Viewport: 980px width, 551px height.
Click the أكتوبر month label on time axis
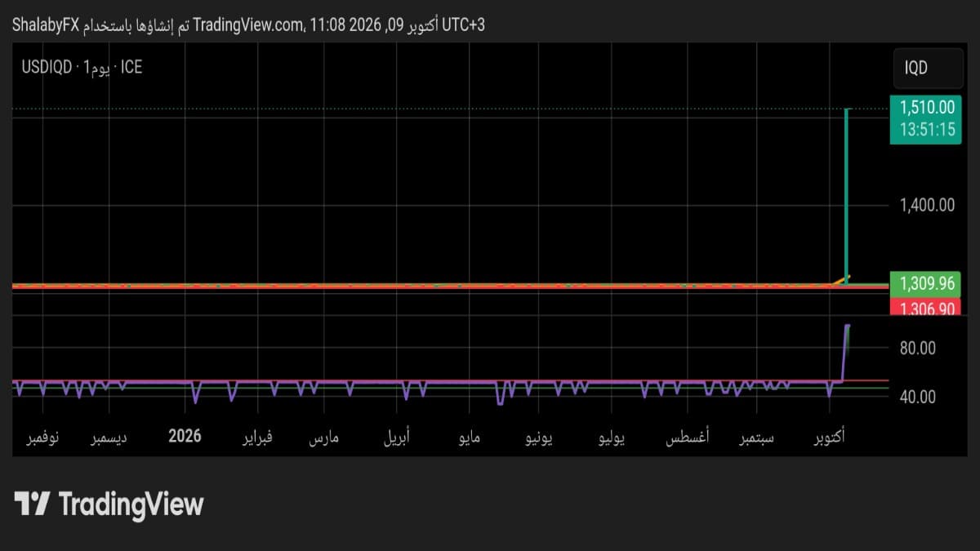pos(831,438)
